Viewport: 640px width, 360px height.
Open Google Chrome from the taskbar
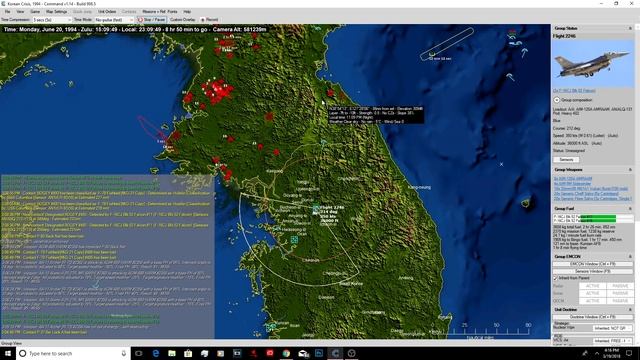286,353
